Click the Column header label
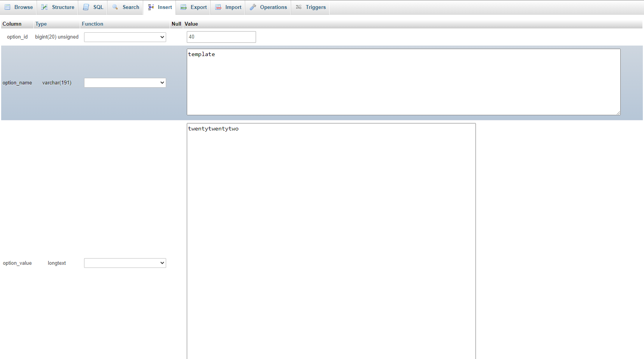Viewport: 644px width, 359px height. click(x=12, y=24)
